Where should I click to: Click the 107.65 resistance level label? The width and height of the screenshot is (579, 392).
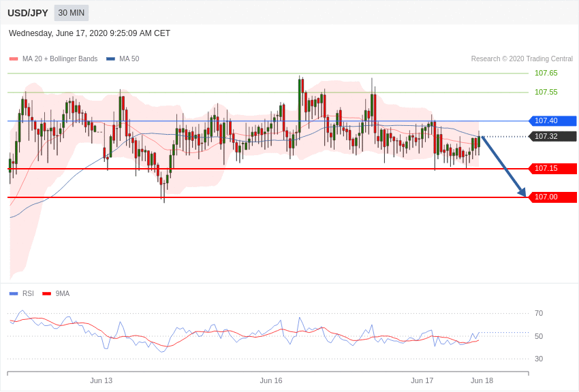[546, 73]
